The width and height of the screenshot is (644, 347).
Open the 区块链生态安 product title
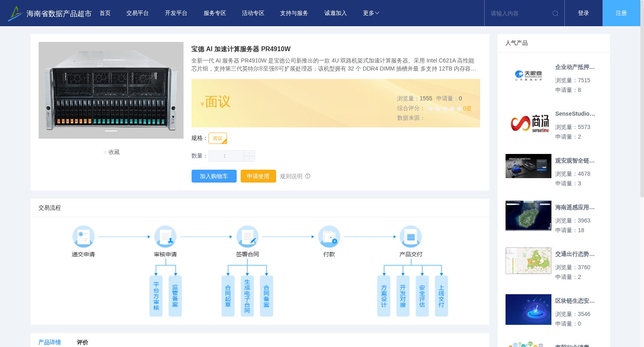575,301
